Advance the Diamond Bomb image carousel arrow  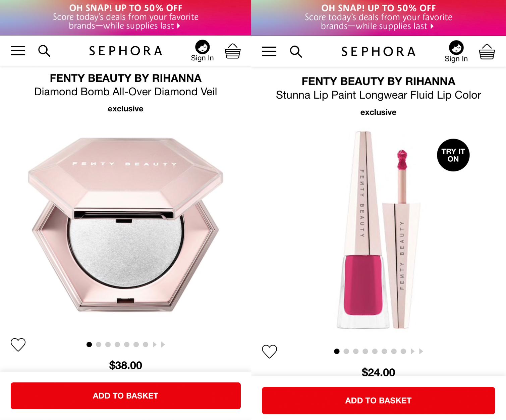coord(154,345)
